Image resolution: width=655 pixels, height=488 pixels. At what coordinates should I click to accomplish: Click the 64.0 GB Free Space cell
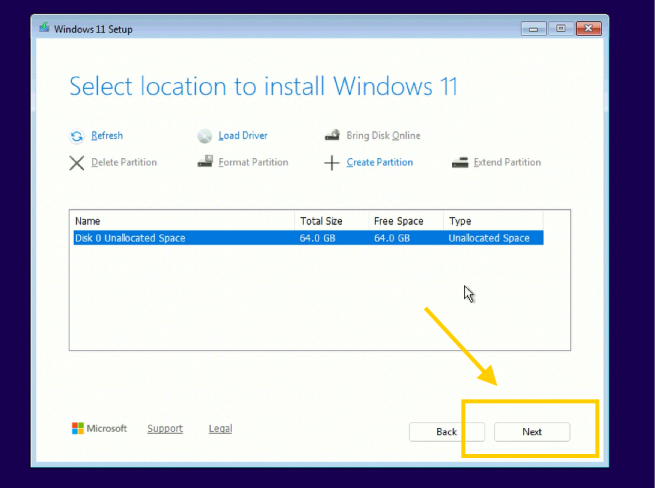pyautogui.click(x=392, y=238)
